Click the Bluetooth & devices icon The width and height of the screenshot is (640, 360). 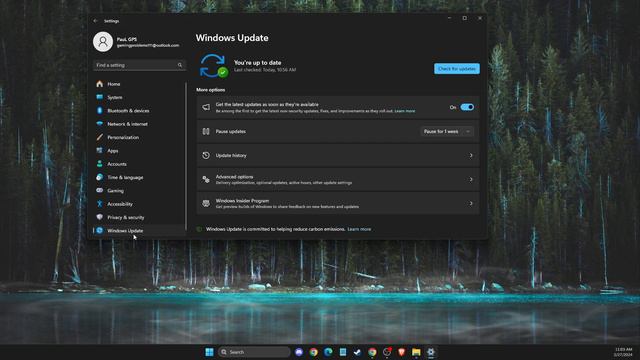(x=100, y=110)
